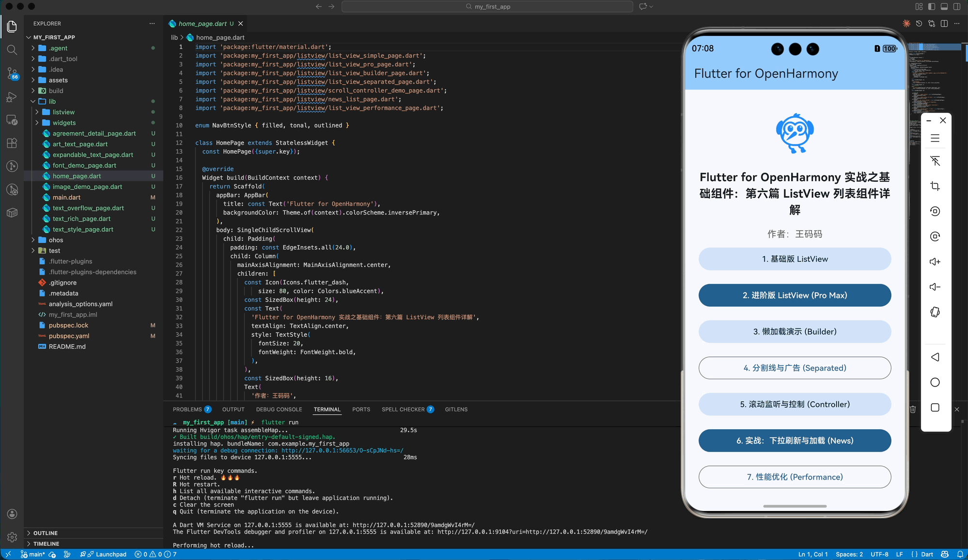
Task: Toggle secondary sidebar layout icon in title bar
Action: click(x=957, y=7)
